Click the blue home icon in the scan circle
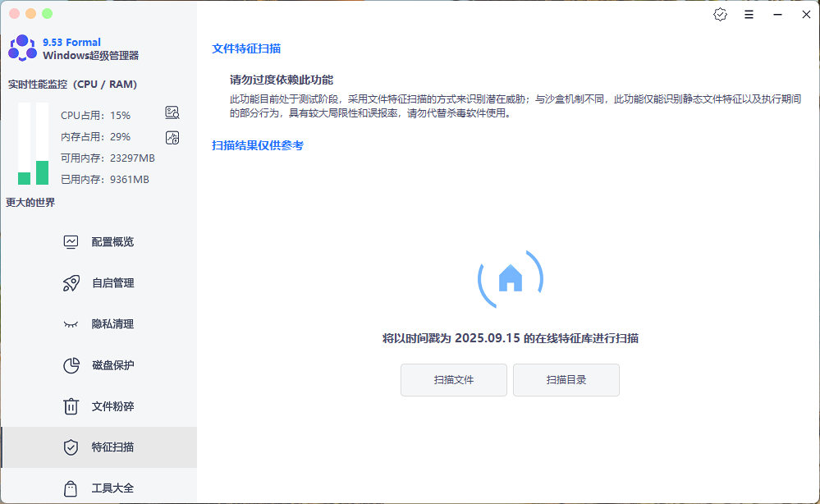Image resolution: width=820 pixels, height=504 pixels. [x=511, y=279]
